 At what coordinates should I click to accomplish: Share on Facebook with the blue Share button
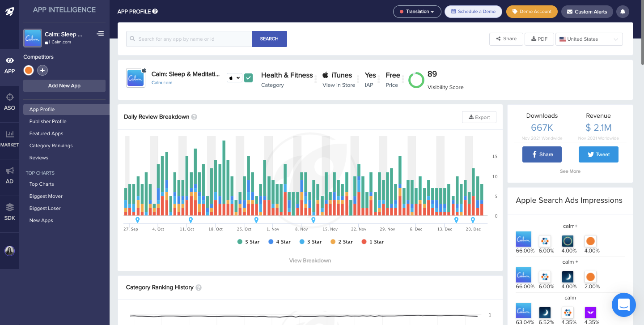pyautogui.click(x=542, y=154)
